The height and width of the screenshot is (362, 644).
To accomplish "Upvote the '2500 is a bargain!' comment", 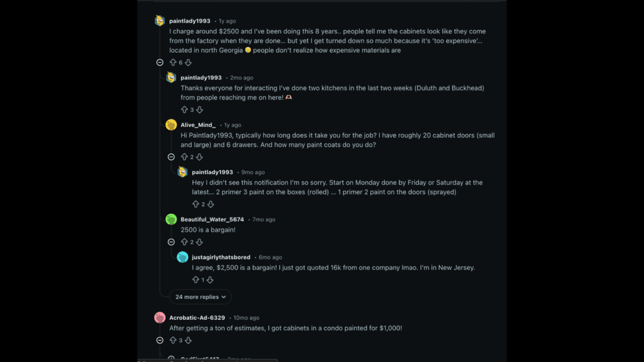I will click(183, 241).
